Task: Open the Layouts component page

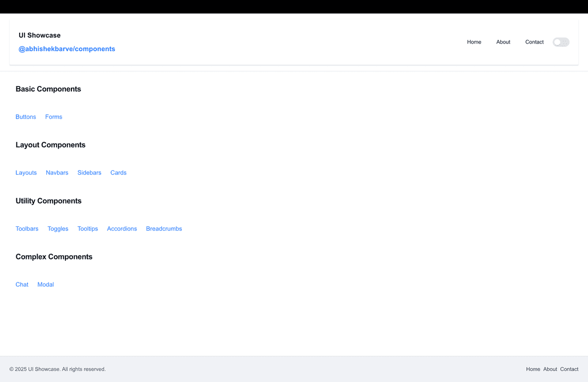Action: tap(26, 172)
